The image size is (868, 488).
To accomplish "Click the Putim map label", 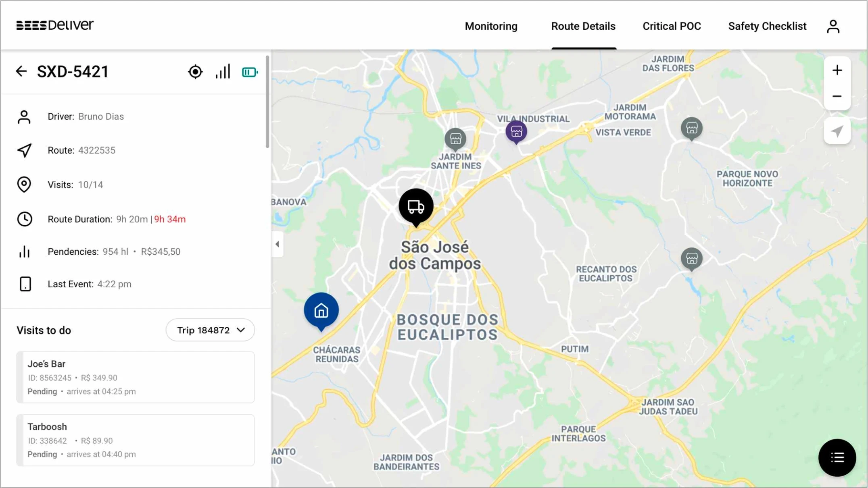I will [574, 349].
